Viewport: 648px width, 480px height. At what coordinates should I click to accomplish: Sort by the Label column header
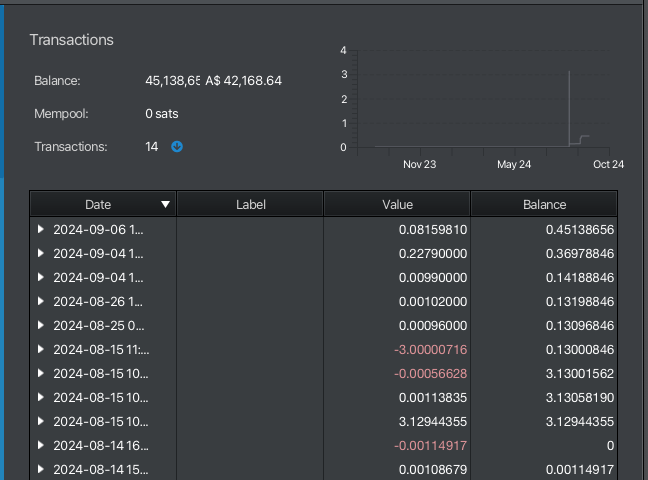pos(250,204)
